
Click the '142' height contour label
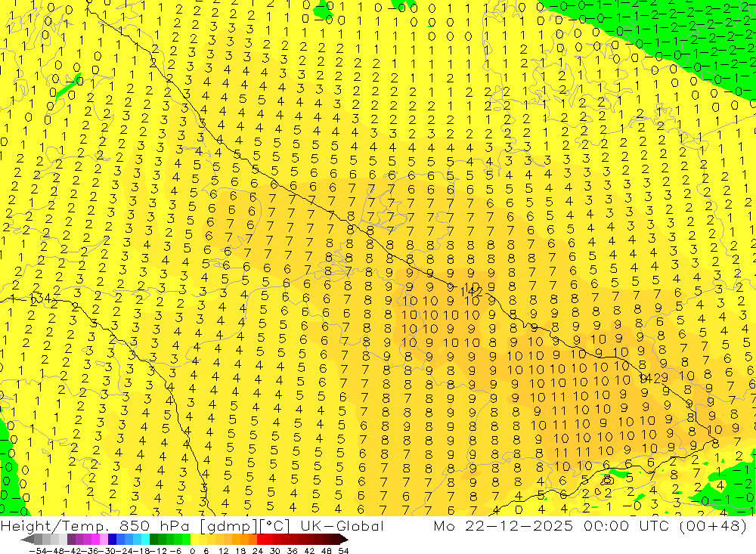click(472, 292)
